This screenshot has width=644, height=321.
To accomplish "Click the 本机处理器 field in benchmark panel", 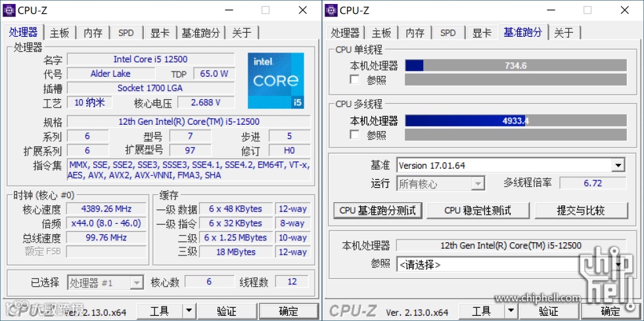I will pyautogui.click(x=511, y=246).
